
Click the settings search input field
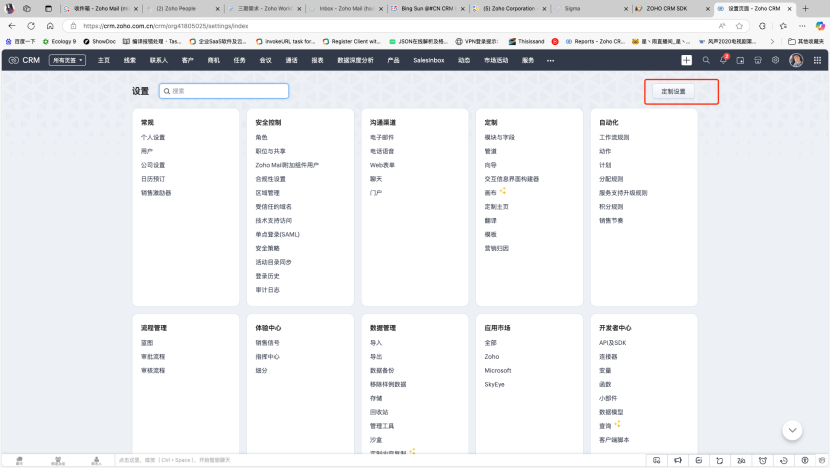224,91
